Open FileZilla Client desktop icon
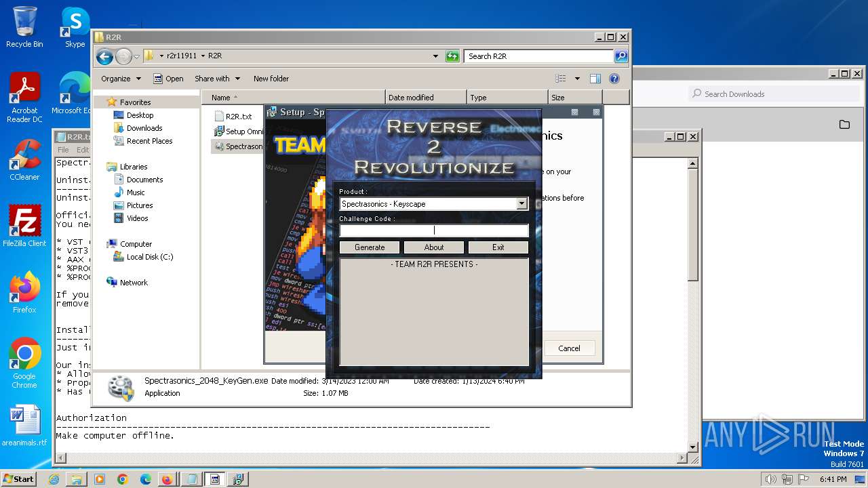The height and width of the screenshot is (488, 868). 24,226
